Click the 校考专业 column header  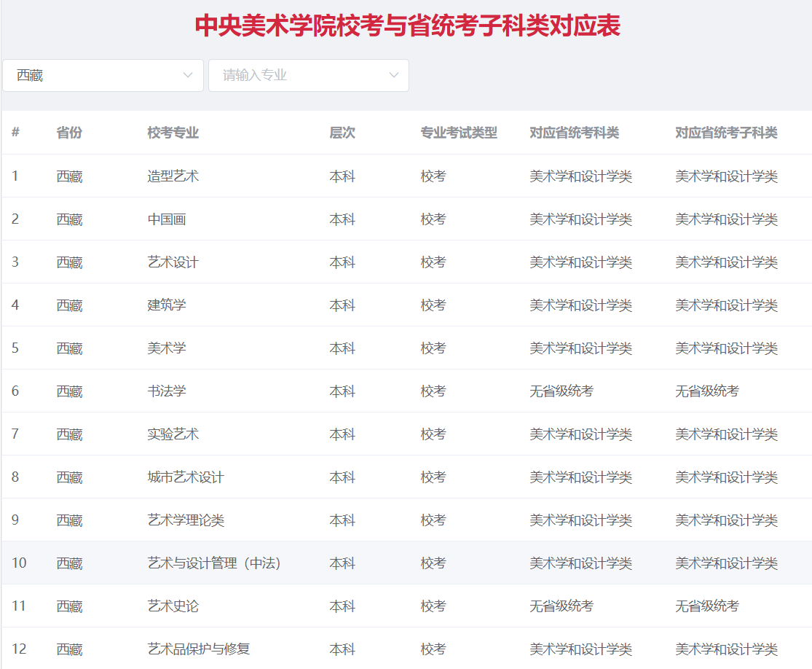pyautogui.click(x=173, y=133)
